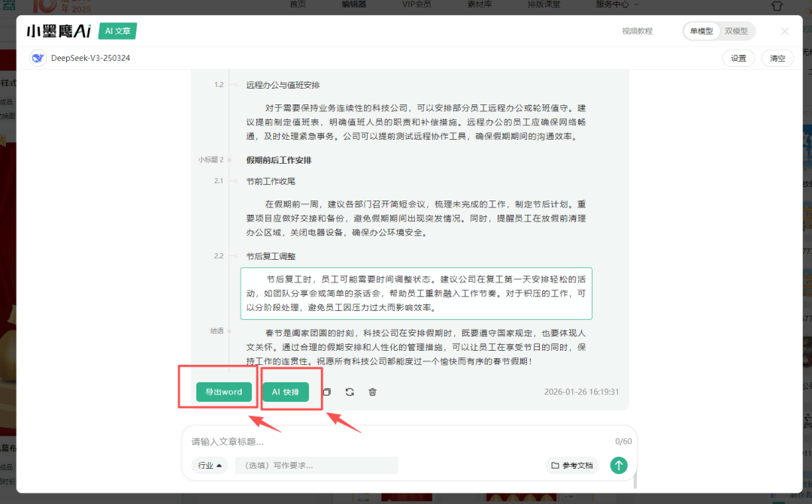Viewport: 812px width, 504px height.
Task: Click the 导出word button
Action: (223, 392)
